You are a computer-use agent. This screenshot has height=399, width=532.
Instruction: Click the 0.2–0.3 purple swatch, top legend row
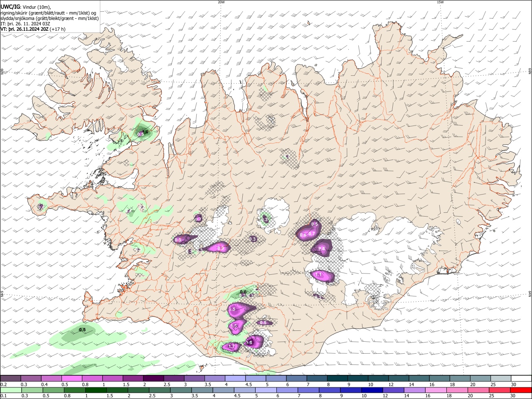[10, 378]
